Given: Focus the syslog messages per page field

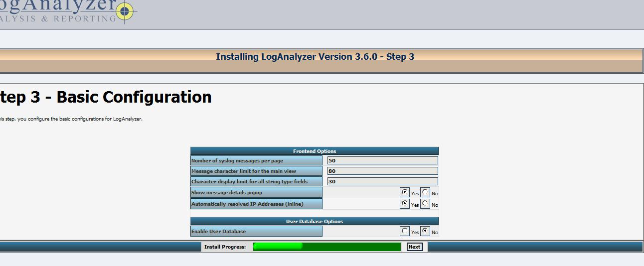Looking at the screenshot, I should pos(382,160).
